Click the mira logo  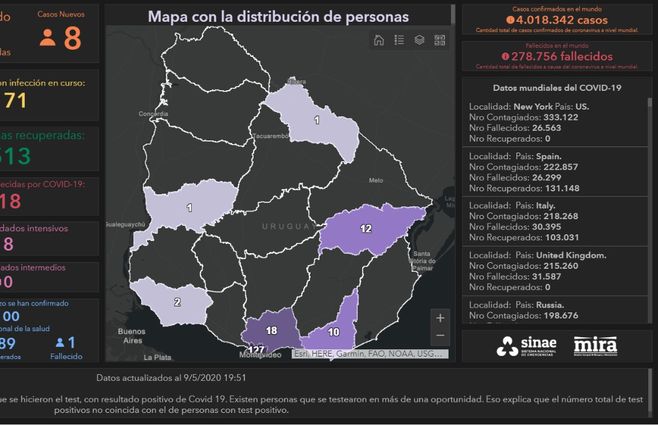click(595, 346)
